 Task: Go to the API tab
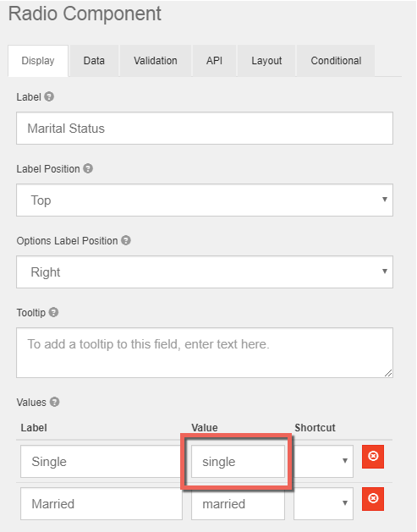[215, 61]
